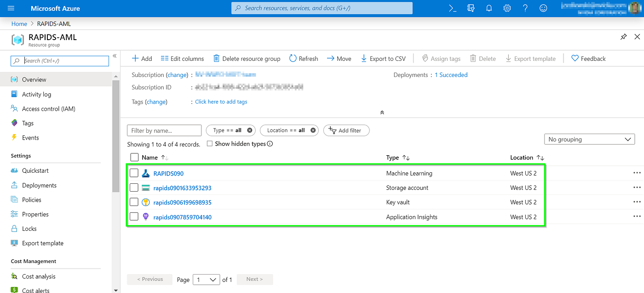The image size is (644, 293).
Task: Click the RAPIDS-AML resource group cube icon
Action: coord(17,40)
